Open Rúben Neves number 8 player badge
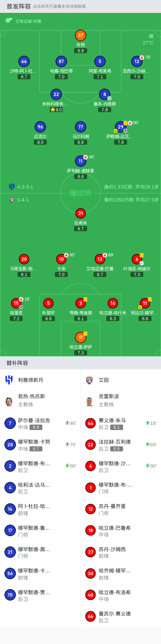 coord(105,94)
